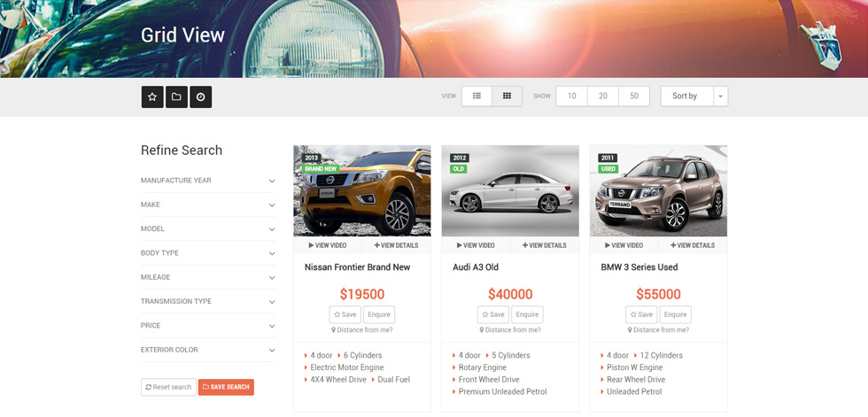Open the Audi A3 car photo
The image size is (868, 417).
(x=510, y=191)
